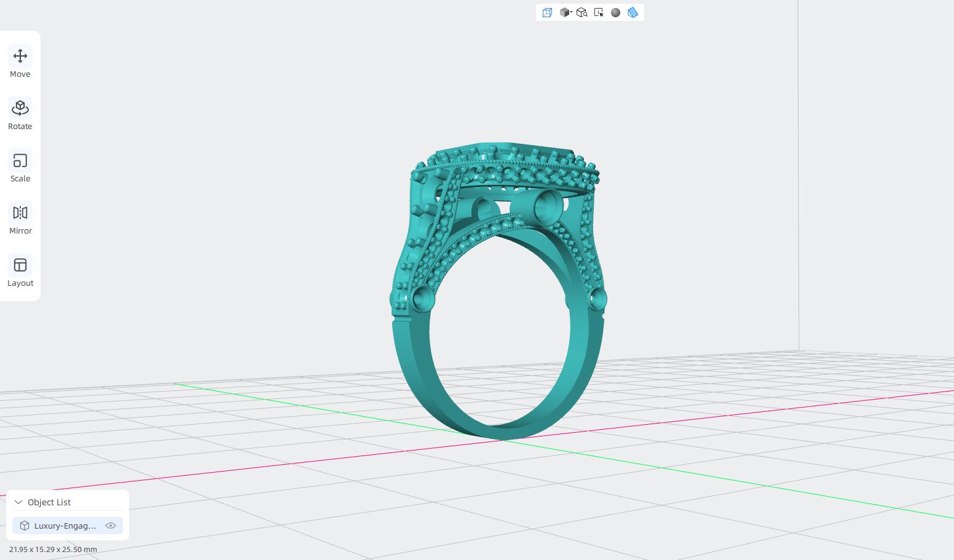Click the cube icon beside Luxury-Engag

coord(25,526)
